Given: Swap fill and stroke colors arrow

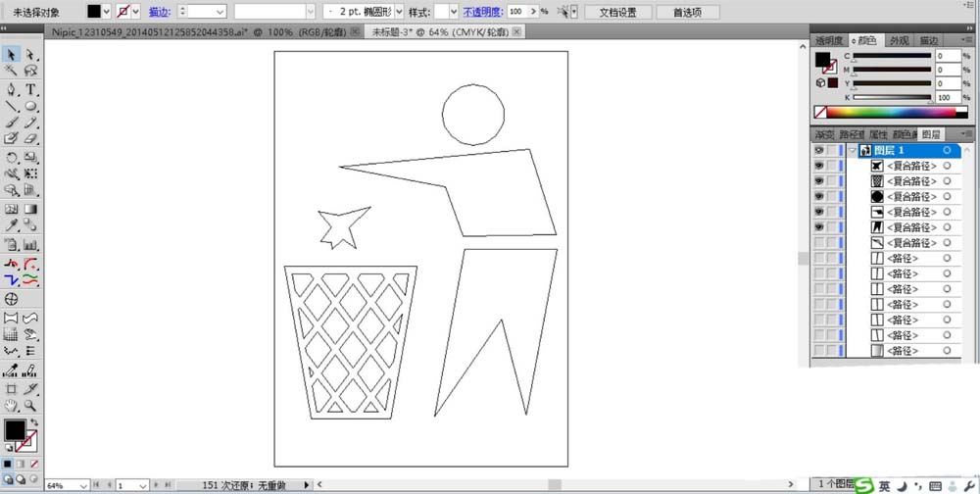Looking at the screenshot, I should pyautogui.click(x=34, y=422).
